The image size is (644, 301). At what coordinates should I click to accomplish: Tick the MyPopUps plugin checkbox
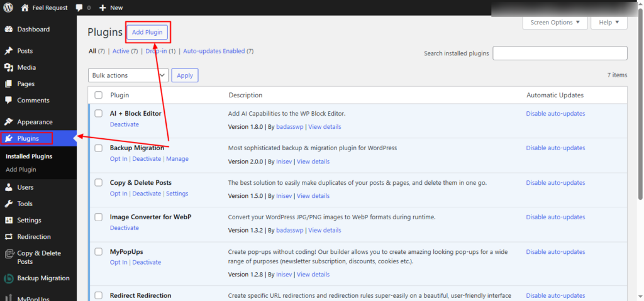click(x=99, y=251)
